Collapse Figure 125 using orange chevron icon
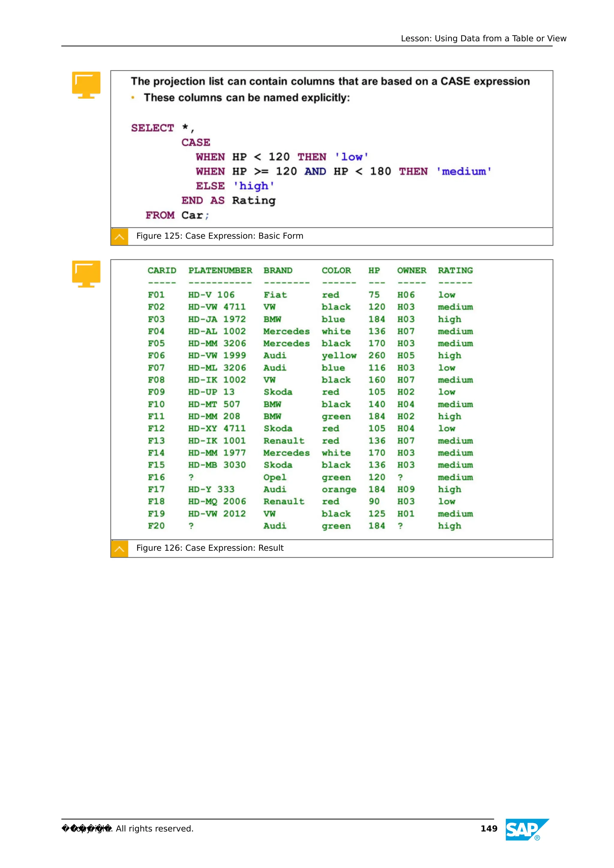614x868 pixels. click(119, 237)
